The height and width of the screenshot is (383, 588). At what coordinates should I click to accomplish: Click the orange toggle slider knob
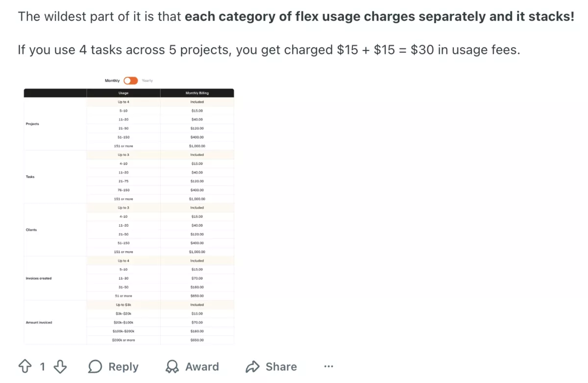click(126, 80)
